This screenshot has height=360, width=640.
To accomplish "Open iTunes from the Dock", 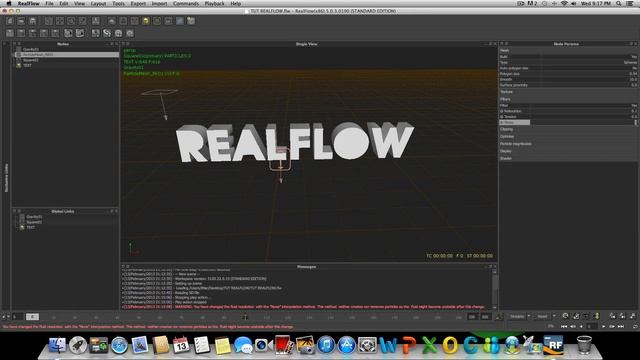I will [x=326, y=345].
